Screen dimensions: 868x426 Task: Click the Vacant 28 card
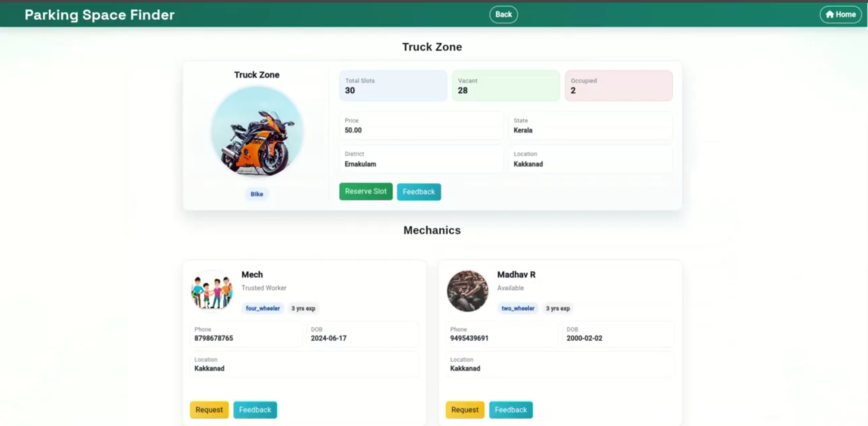click(506, 86)
